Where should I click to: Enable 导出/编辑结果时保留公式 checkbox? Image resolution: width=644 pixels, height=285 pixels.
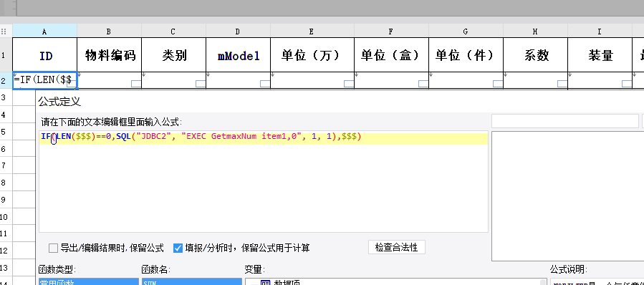tap(54, 248)
